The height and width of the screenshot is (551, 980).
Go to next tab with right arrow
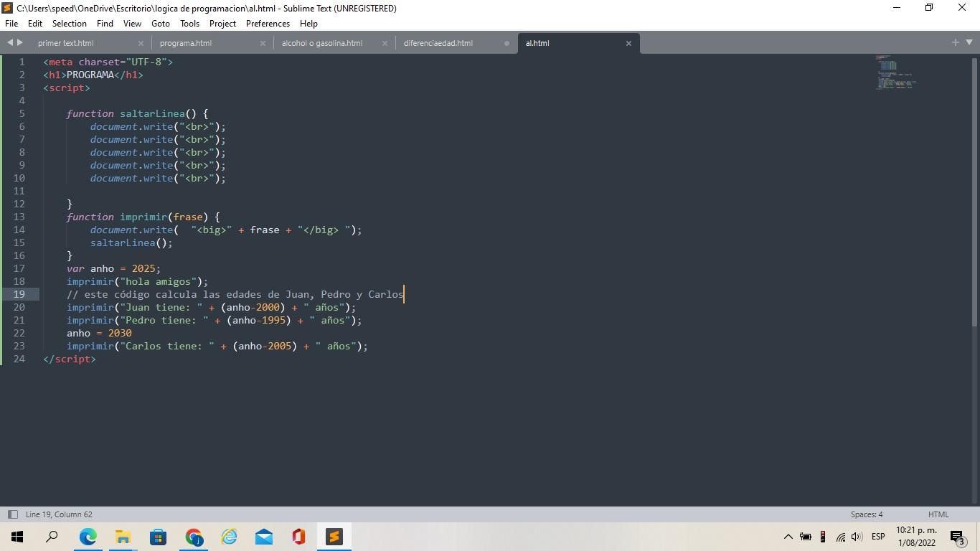(19, 43)
